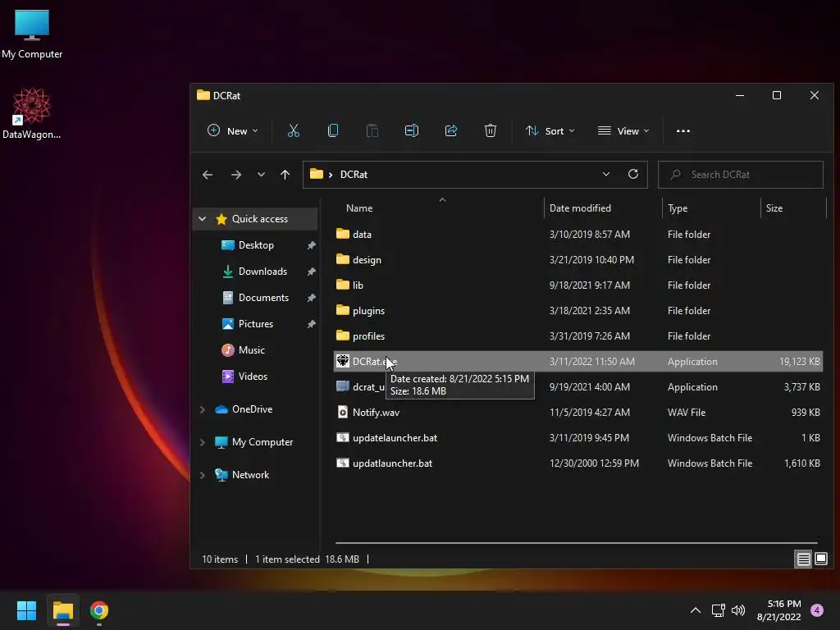Viewport: 840px width, 630px height.
Task: Click the Cut scissors icon in toolbar
Action: pyautogui.click(x=293, y=130)
